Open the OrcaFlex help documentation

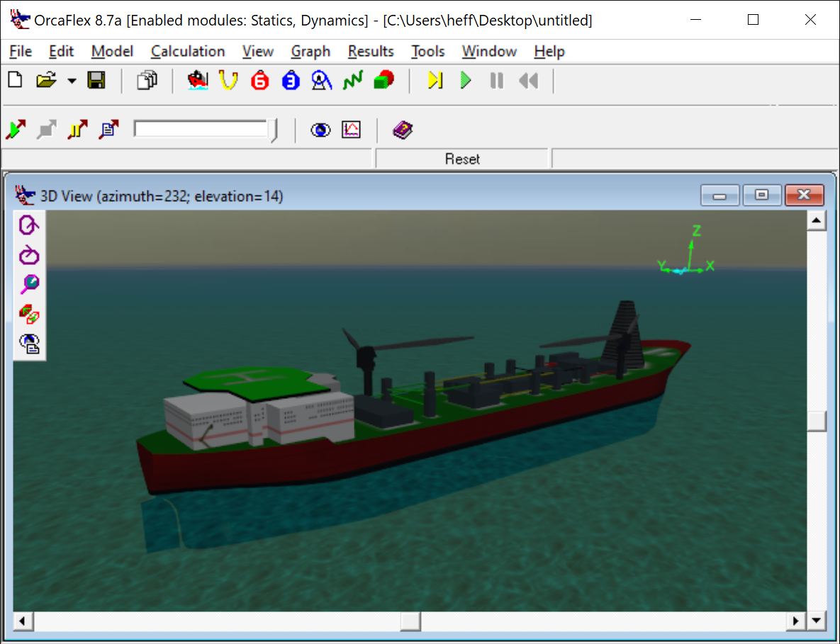pos(402,130)
